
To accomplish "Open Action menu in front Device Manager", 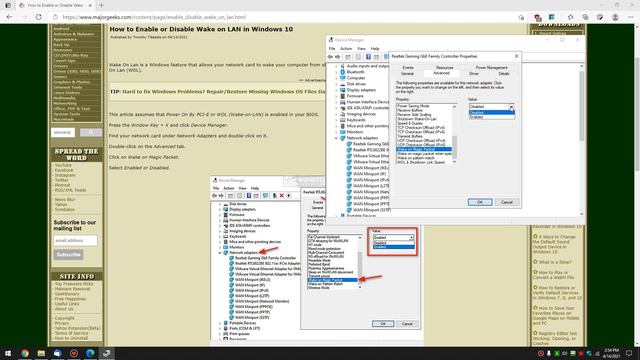I will click(346, 49).
